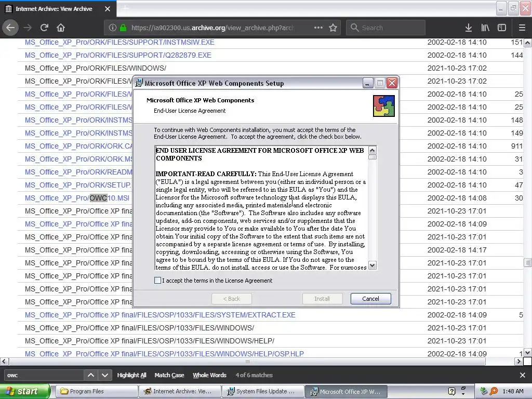Open the browser hamburger menu
Viewport: 532px width, 399px height.
[522, 28]
